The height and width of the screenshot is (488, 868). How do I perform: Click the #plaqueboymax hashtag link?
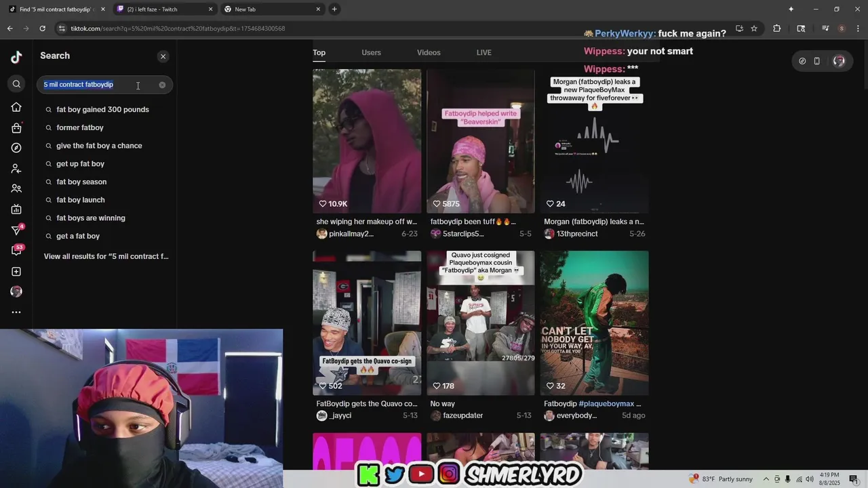pos(606,404)
